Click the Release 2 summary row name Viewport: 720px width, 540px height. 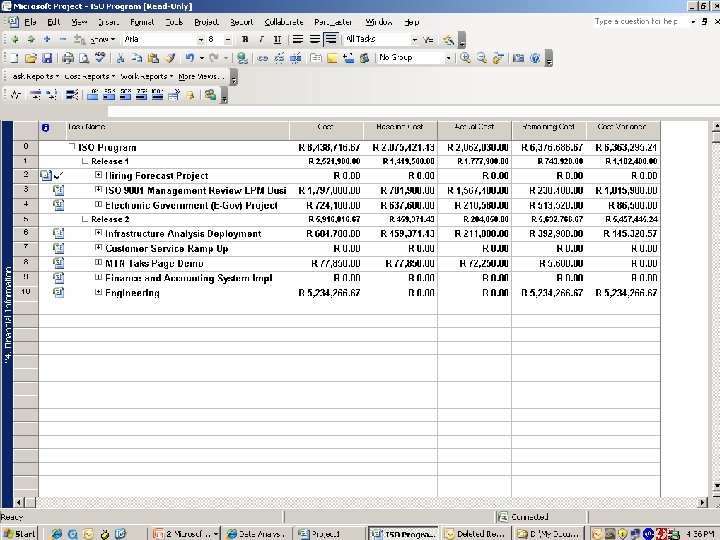click(110, 219)
